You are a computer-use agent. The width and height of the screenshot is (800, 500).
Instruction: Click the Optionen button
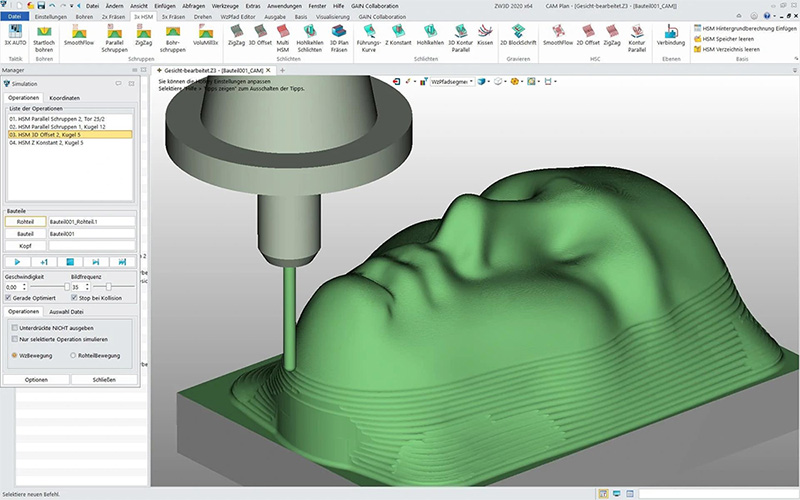(x=36, y=380)
